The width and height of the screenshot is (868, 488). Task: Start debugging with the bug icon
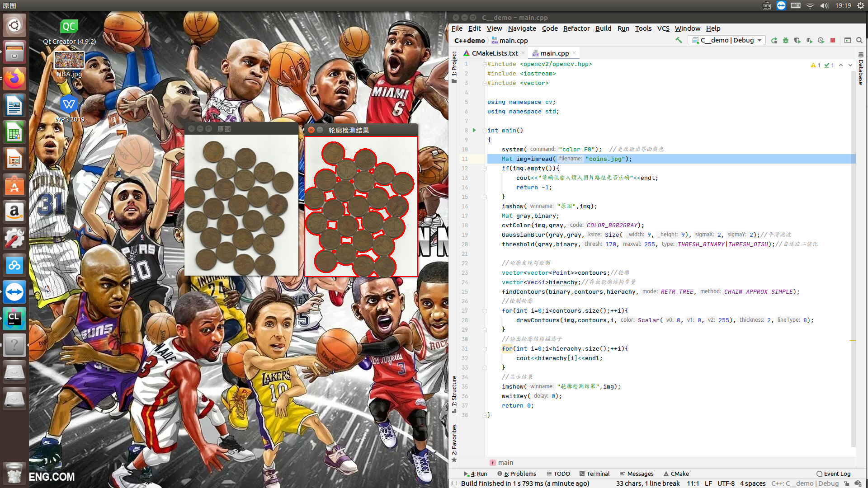tap(786, 40)
